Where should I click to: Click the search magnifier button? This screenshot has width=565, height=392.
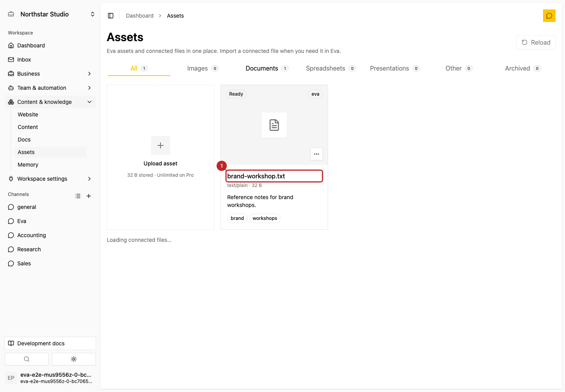click(x=27, y=359)
